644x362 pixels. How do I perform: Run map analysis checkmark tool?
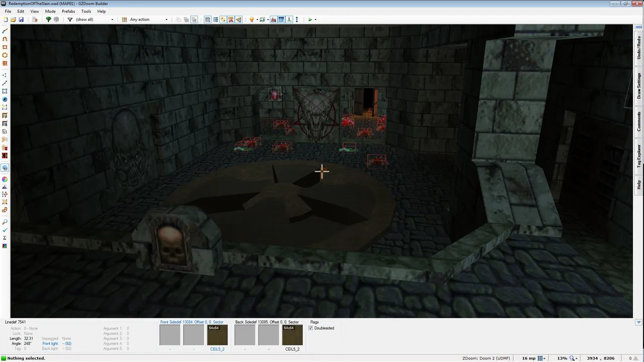point(5,230)
